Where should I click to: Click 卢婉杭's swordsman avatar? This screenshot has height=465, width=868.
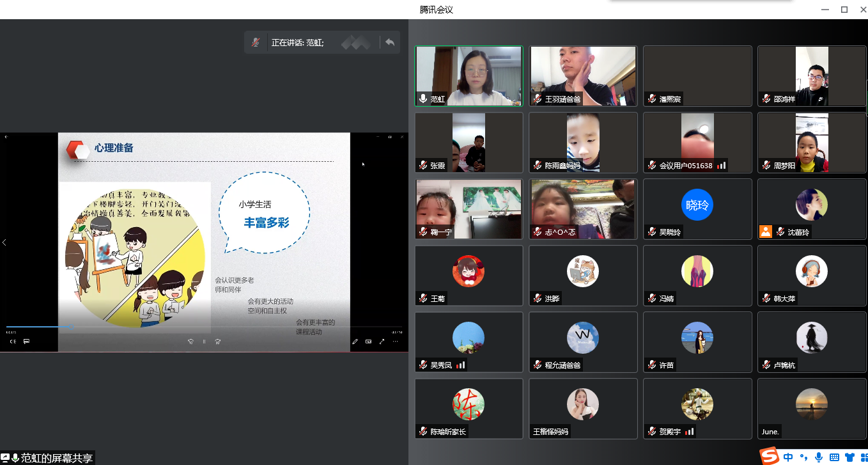(x=812, y=338)
